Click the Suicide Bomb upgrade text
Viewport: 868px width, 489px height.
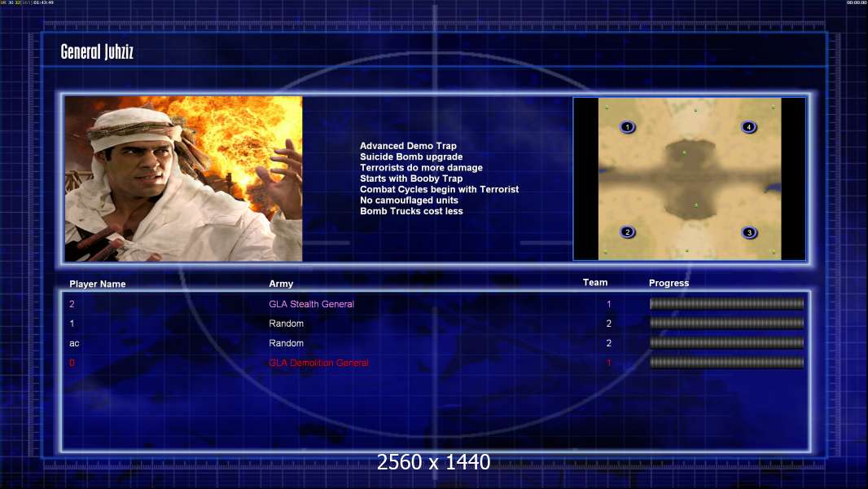coord(411,156)
